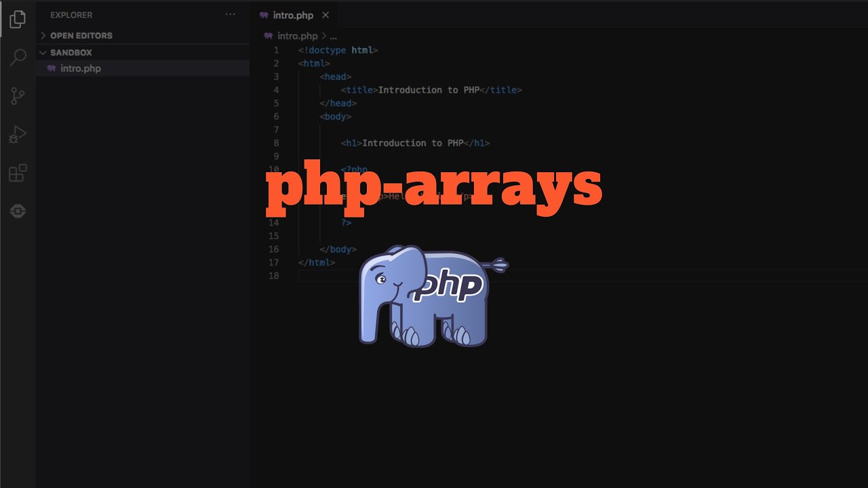Click line number 15 in the gutter

(273, 236)
